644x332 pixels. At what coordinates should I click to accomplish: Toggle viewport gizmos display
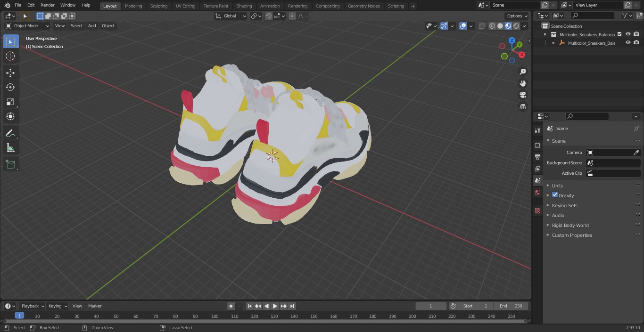pos(444,26)
